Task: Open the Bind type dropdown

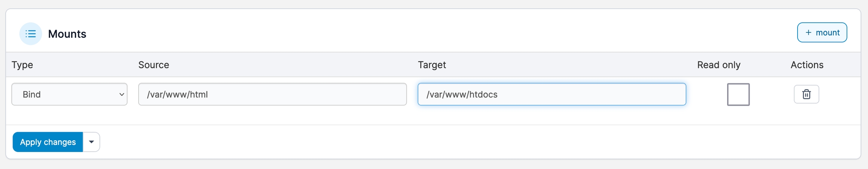Action: [69, 94]
